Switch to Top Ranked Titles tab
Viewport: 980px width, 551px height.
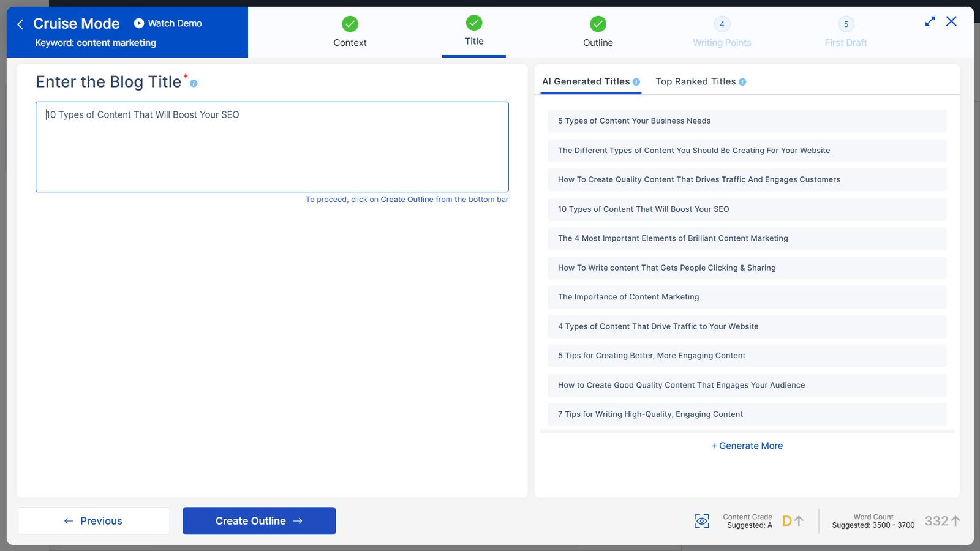pos(695,81)
